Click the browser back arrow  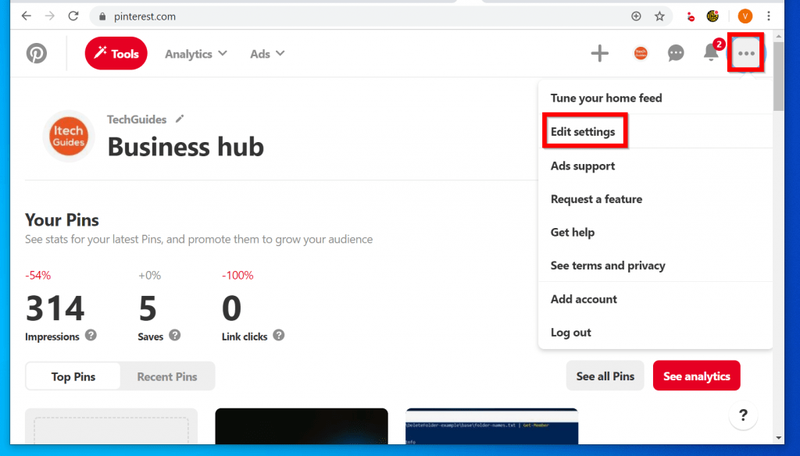coord(26,16)
